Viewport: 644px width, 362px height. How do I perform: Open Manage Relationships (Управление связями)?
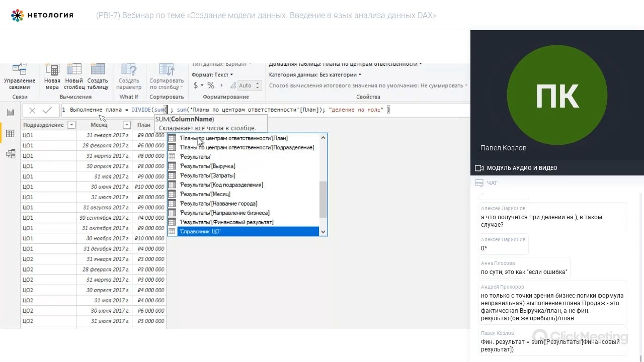(x=20, y=77)
